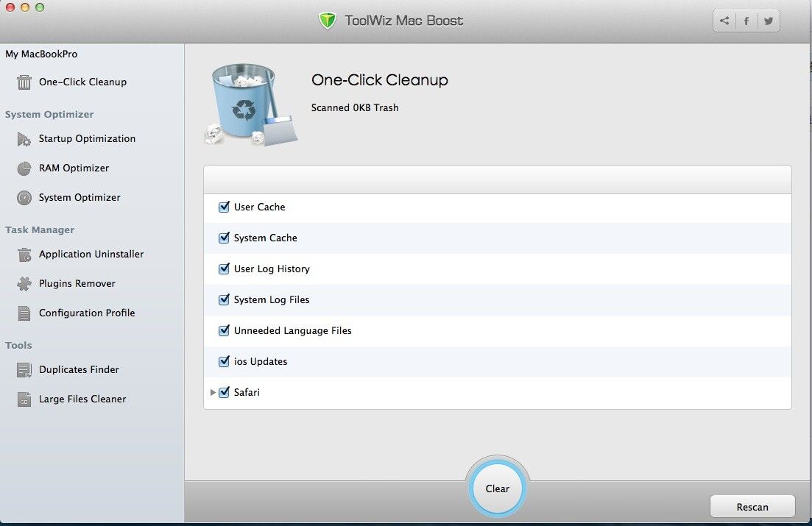This screenshot has width=812, height=526.
Task: Open Application Uninstaller label
Action: (91, 255)
